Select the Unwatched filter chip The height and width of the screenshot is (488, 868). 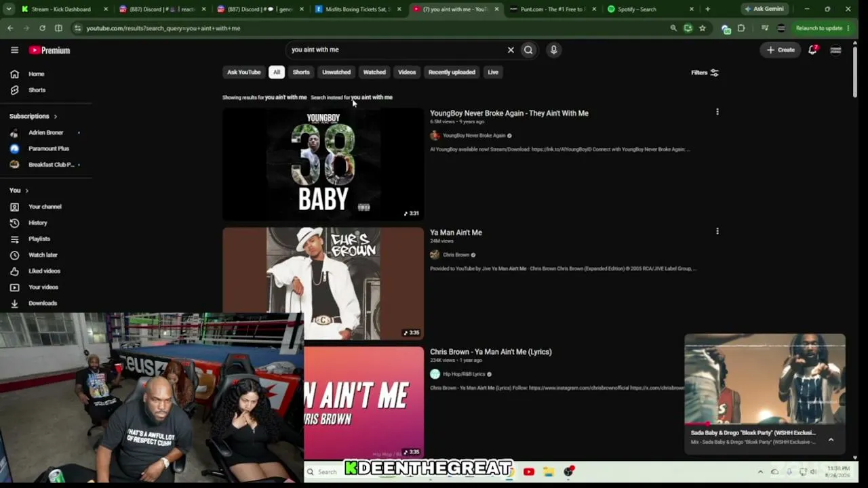tap(336, 72)
